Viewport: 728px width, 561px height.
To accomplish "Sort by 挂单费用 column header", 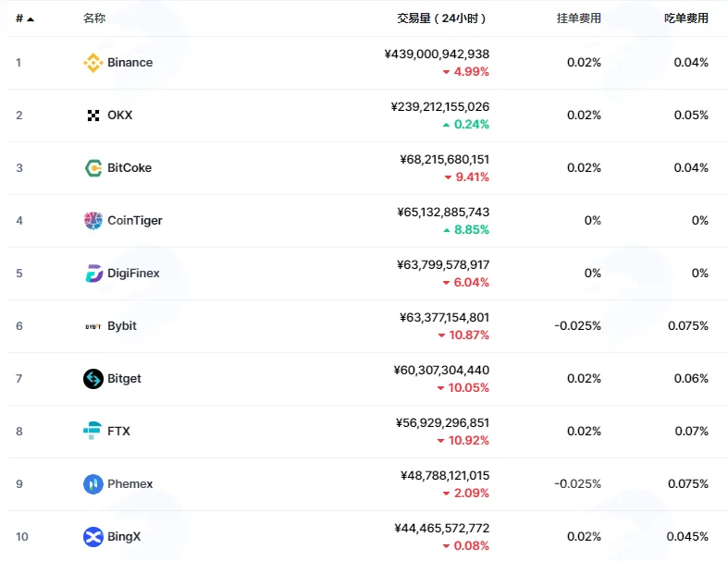I will 578,18.
